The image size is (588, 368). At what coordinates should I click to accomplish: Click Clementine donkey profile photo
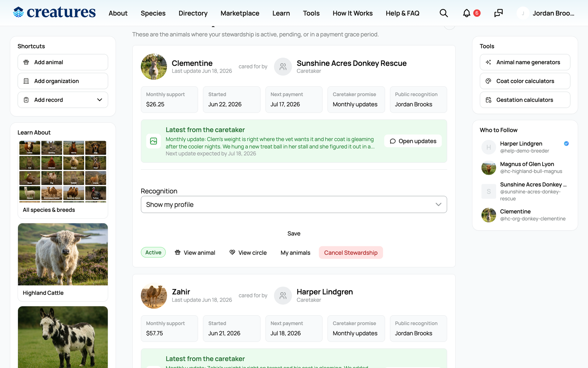coord(154,67)
